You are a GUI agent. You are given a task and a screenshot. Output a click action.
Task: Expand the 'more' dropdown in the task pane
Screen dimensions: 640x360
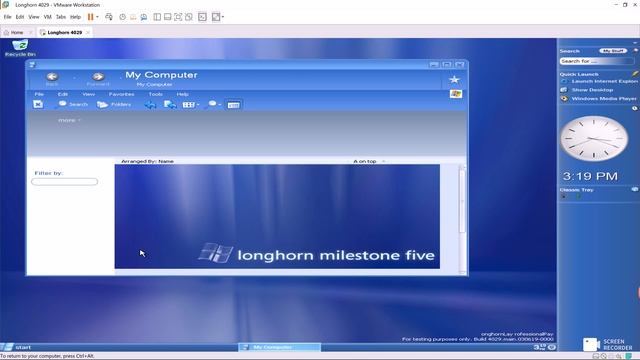pos(69,120)
